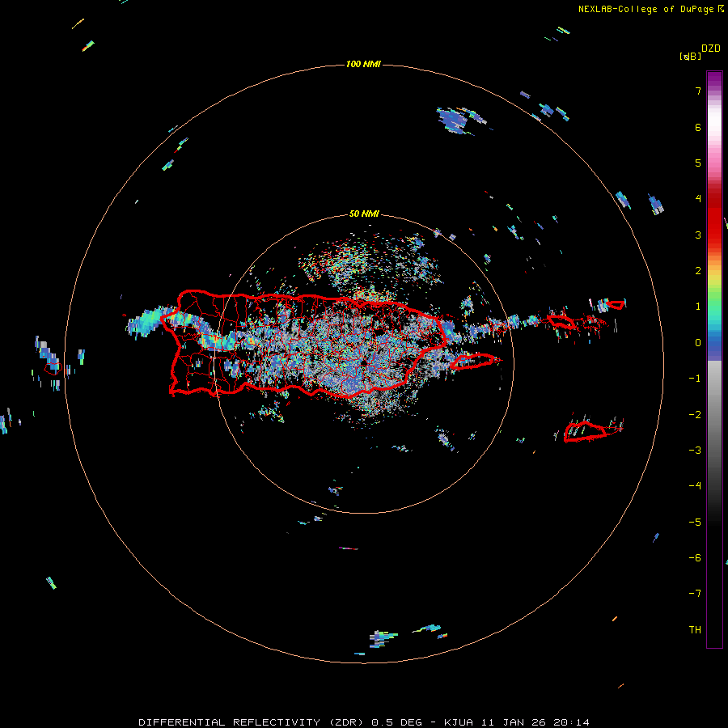
Task: Click the 1 value on the dB scale
Action: (x=698, y=307)
